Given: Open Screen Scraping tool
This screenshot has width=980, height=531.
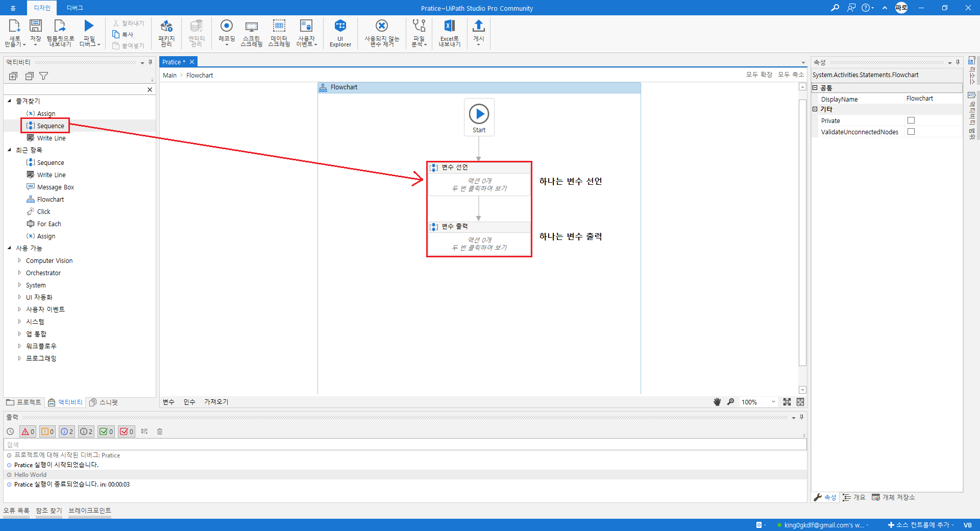Looking at the screenshot, I should click(252, 27).
